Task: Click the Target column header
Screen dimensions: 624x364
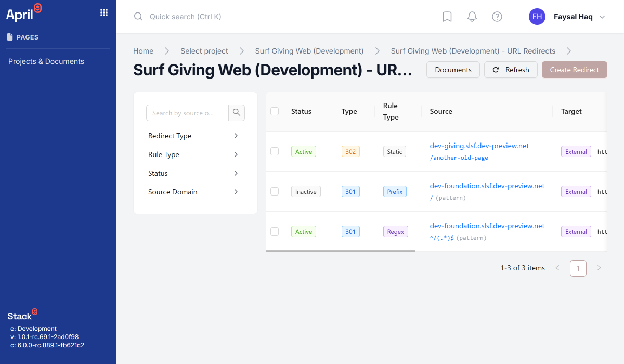Action: [x=571, y=111]
